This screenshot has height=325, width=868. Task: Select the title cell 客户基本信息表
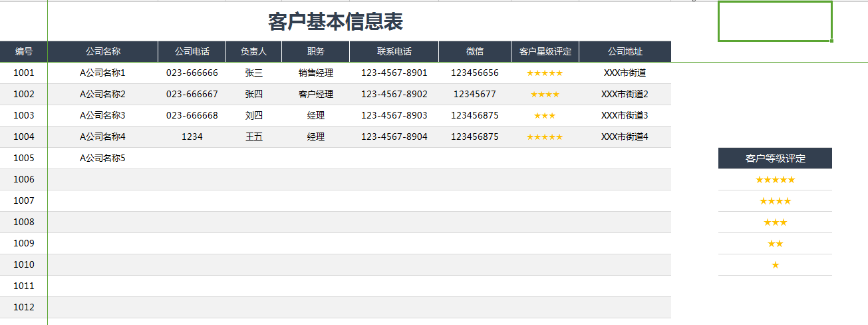(335, 22)
